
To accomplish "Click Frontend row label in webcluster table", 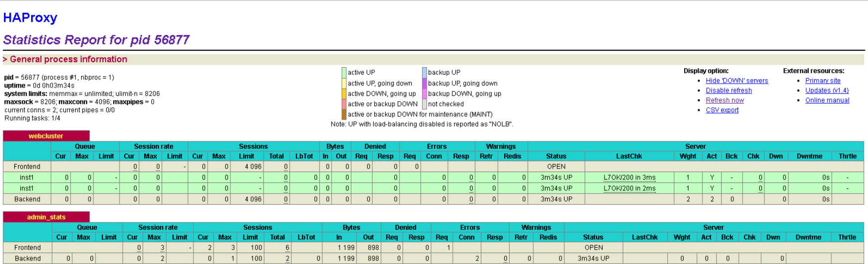I will tap(27, 167).
